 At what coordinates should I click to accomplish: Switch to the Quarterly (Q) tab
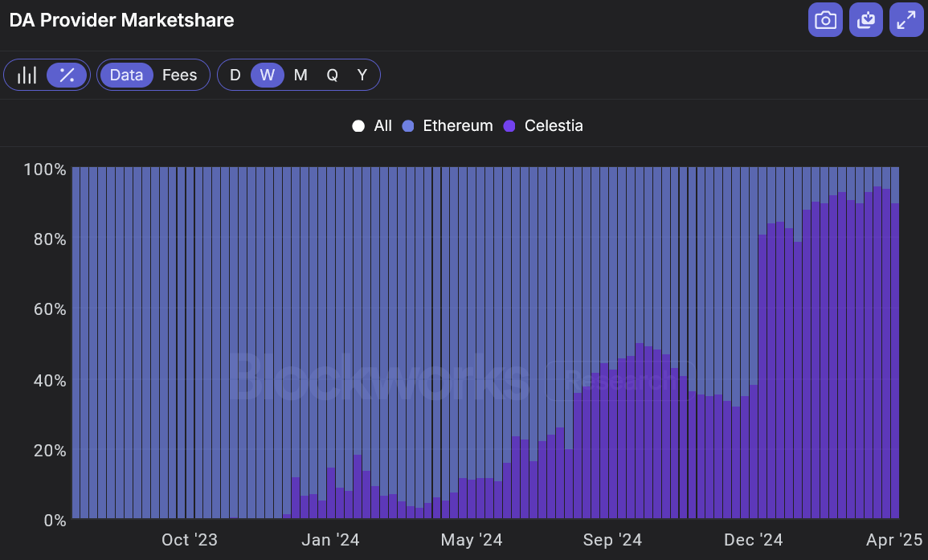click(332, 75)
